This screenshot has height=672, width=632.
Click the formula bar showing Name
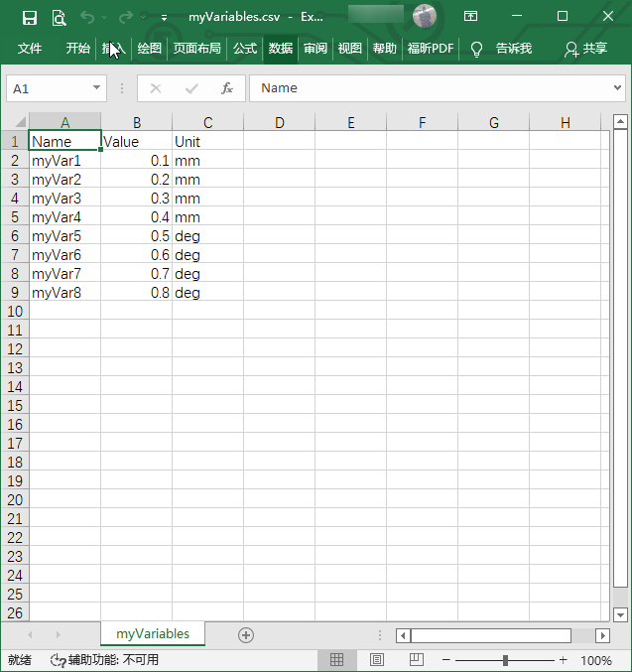point(431,88)
